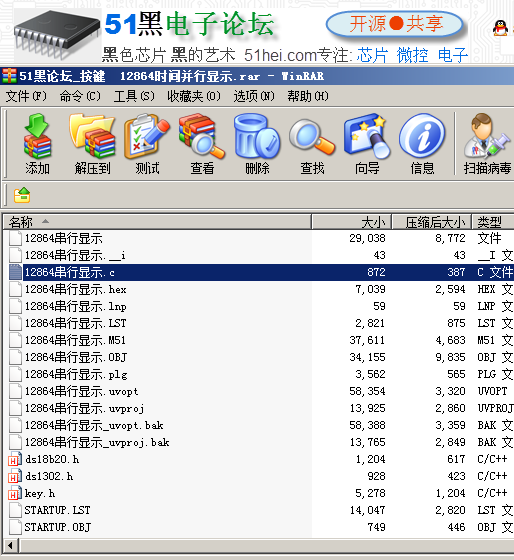Click the ds1302.h header file icon

[15, 476]
